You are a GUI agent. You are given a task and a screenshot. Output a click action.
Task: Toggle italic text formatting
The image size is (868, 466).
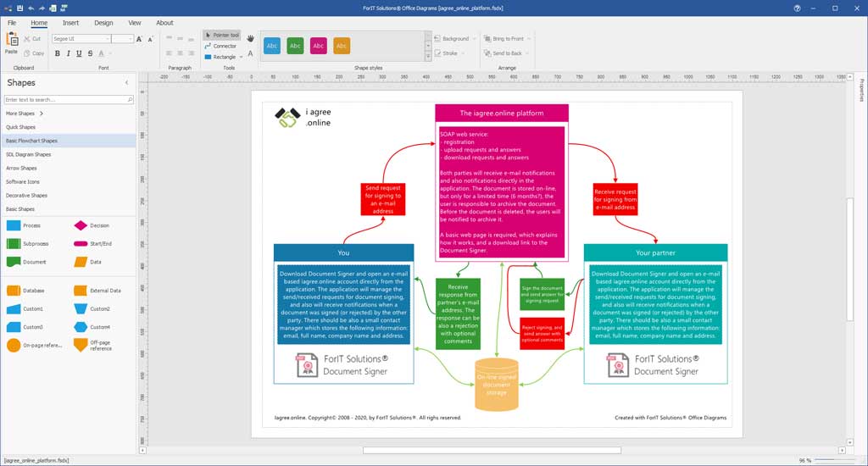[x=68, y=53]
